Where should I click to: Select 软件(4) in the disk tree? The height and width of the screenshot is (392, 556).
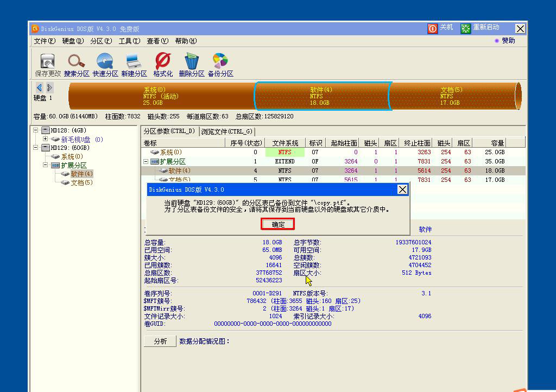81,174
